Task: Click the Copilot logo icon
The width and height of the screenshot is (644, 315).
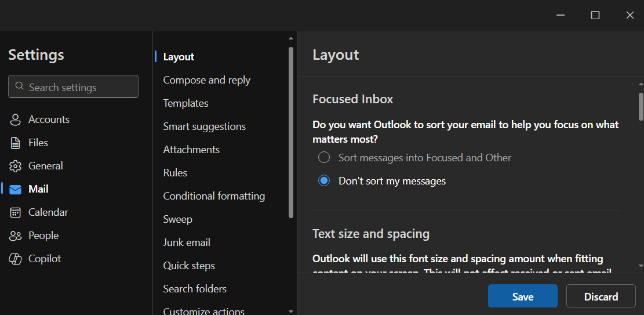Action: click(x=15, y=259)
